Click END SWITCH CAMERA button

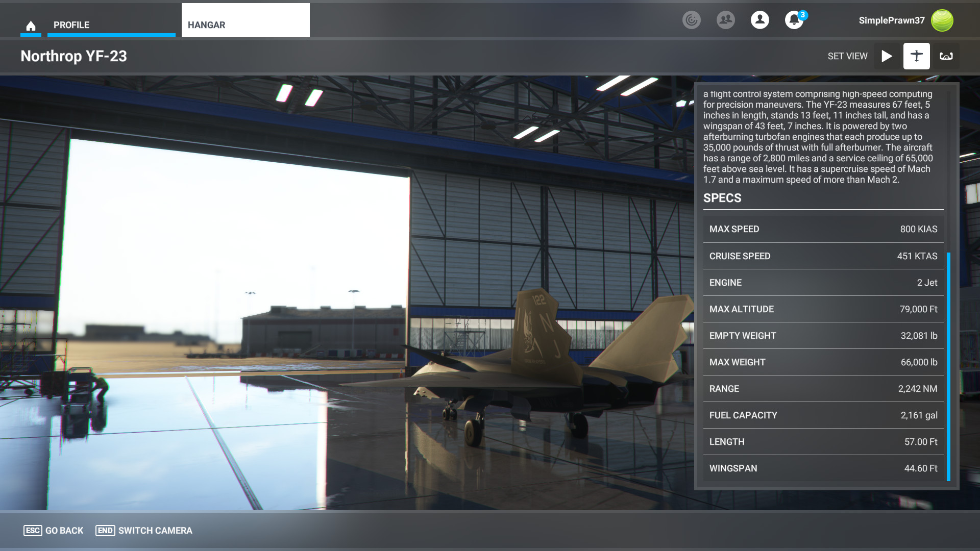(144, 531)
